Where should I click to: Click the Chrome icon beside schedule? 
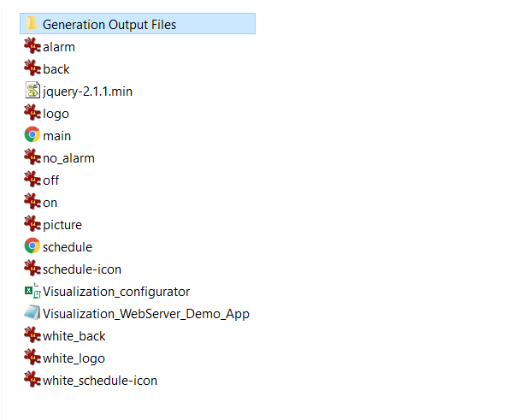click(32, 245)
